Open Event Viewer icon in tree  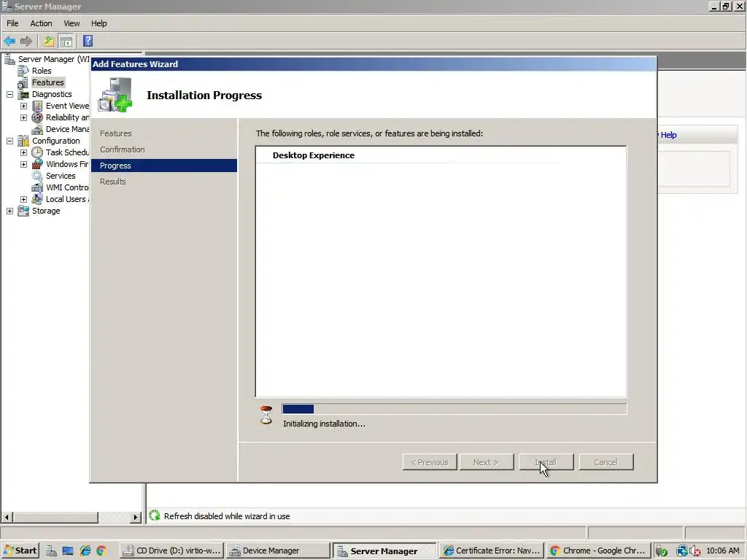37,106
